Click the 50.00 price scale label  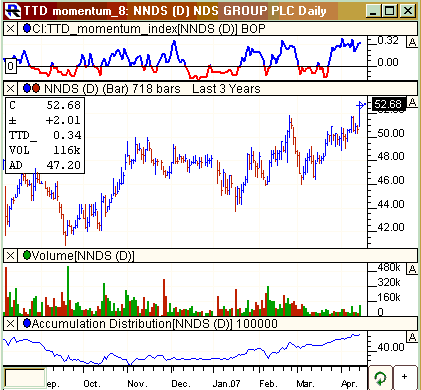[391, 133]
